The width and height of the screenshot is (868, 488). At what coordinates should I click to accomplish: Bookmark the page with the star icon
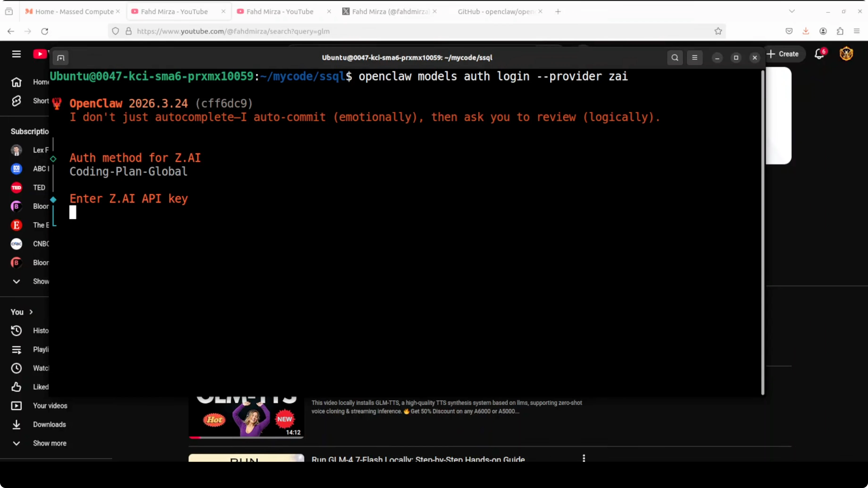[718, 31]
